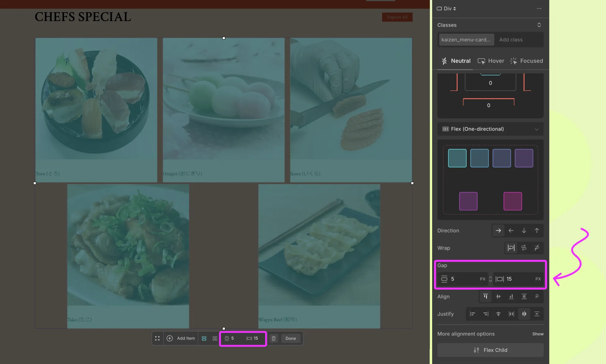Screen dimensions: 606x364
Task: Edit row gap 5 in canvas toolbar
Action: pos(229,338)
